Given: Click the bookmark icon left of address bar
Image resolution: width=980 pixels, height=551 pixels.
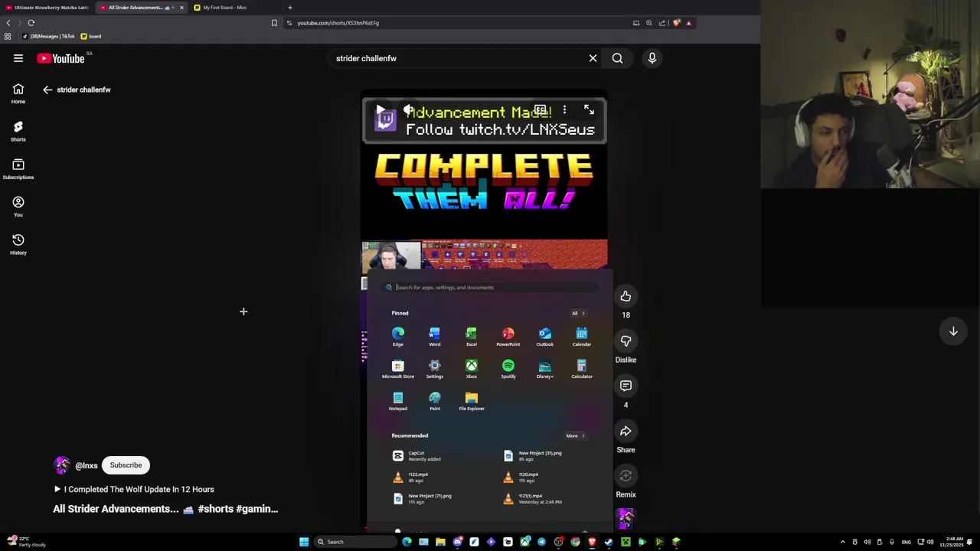Looking at the screenshot, I should tap(274, 23).
